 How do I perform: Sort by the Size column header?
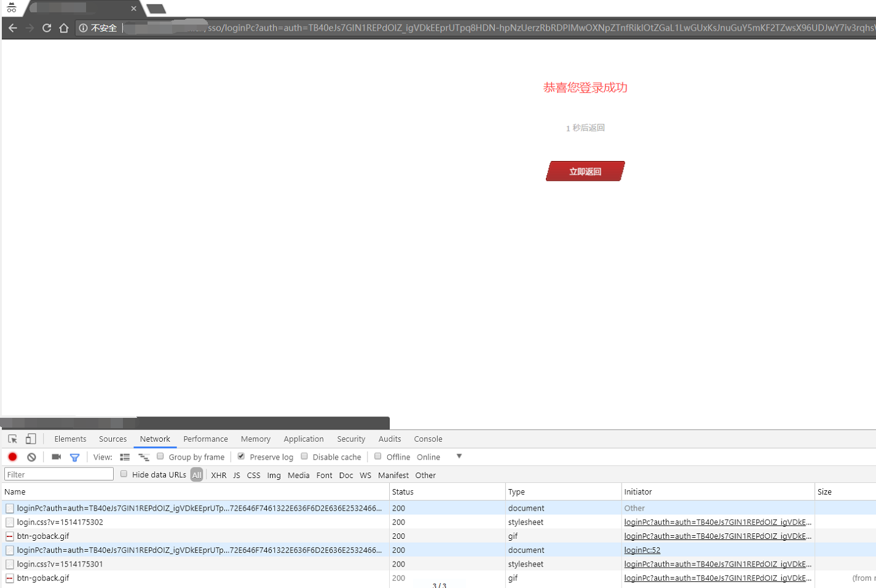[x=845, y=492]
